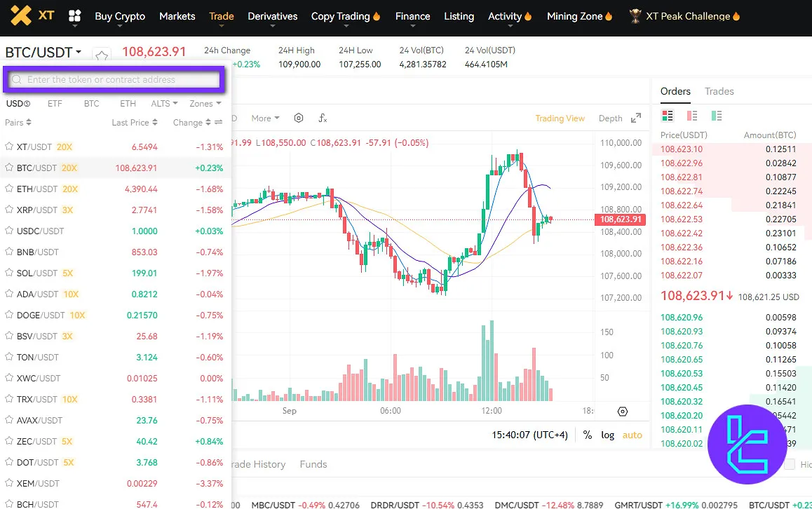
Task: Toggle percent scale on chart
Action: click(x=587, y=435)
